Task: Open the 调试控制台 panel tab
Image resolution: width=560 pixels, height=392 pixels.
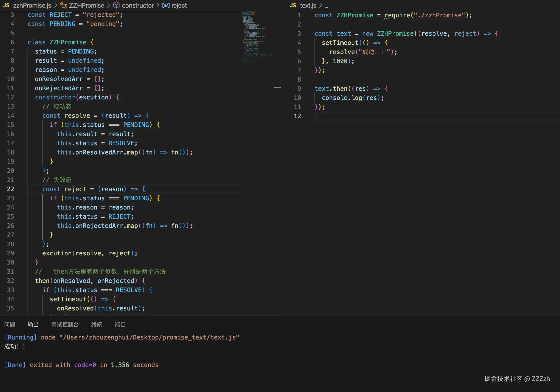Action: [x=65, y=324]
